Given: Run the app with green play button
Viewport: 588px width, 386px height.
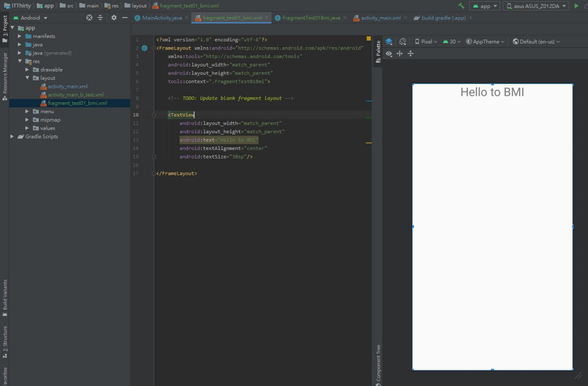Looking at the screenshot, I should click(x=577, y=6).
